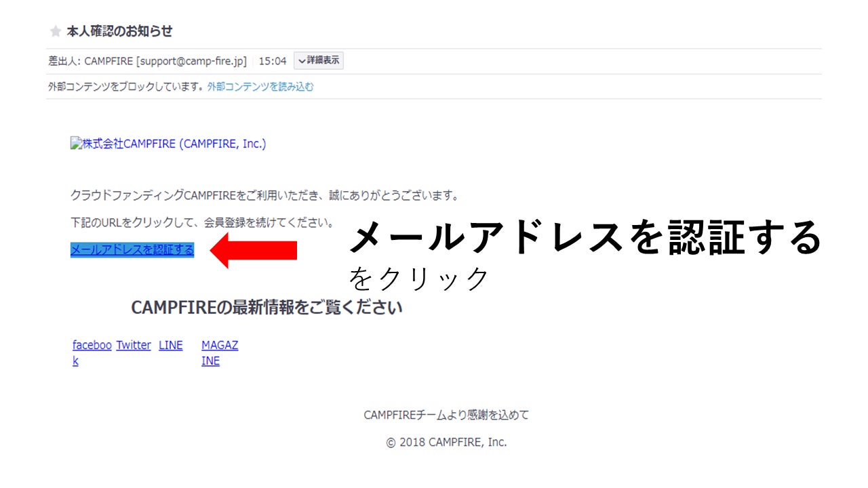Click the クラウドファンディングCAMPFIRE greeting sentence
The image size is (868, 488).
[x=264, y=196]
